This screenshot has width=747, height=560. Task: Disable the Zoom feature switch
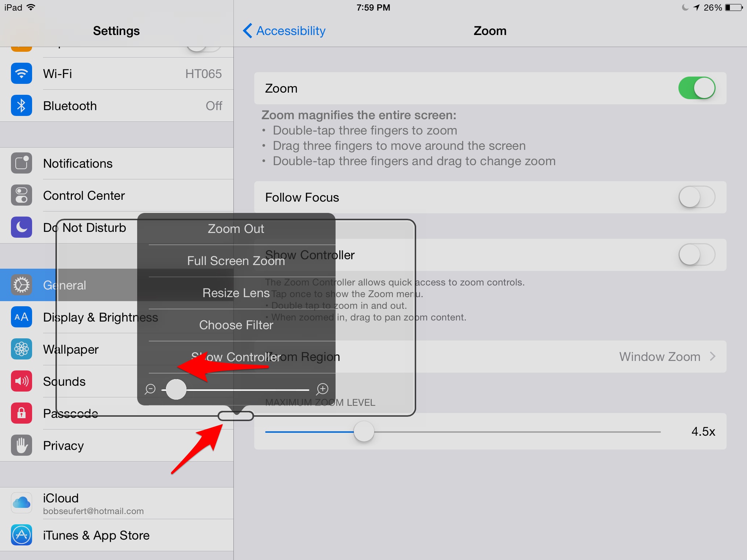tap(696, 88)
